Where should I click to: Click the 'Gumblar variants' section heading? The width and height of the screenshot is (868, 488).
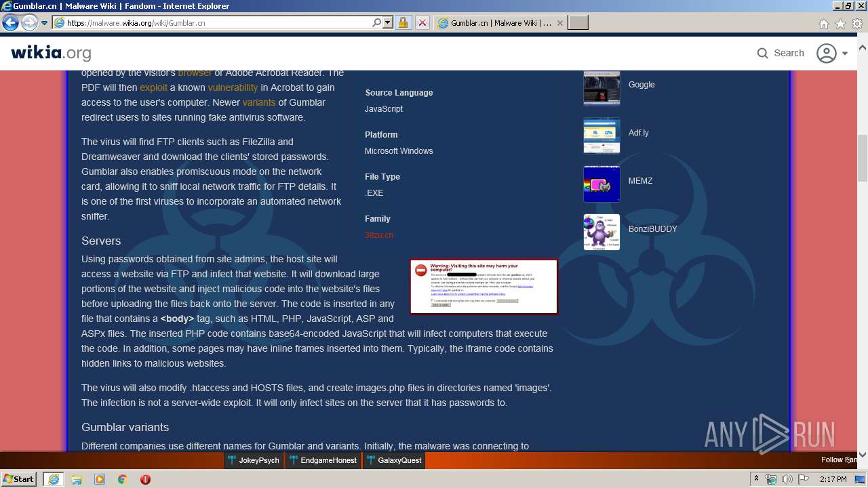tap(125, 427)
